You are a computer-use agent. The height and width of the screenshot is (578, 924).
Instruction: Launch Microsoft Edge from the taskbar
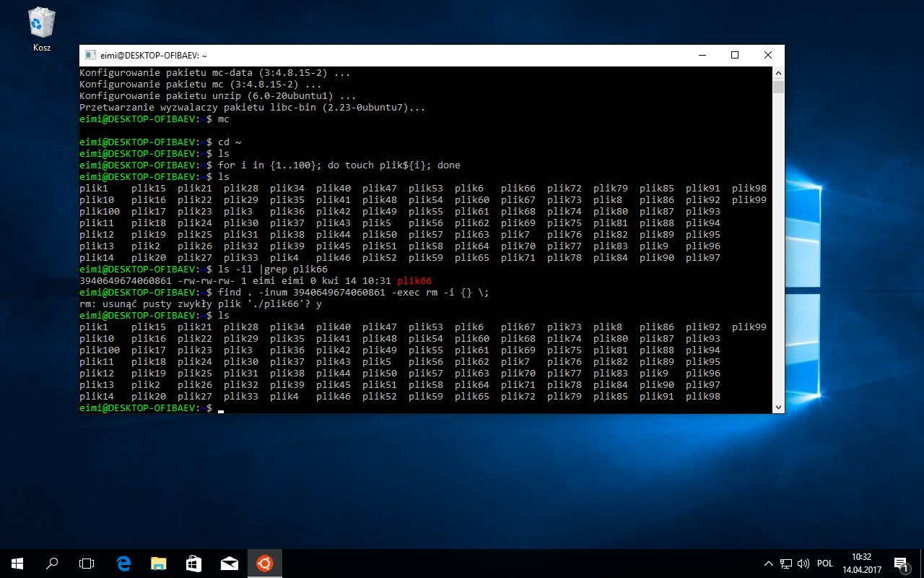[x=123, y=563]
